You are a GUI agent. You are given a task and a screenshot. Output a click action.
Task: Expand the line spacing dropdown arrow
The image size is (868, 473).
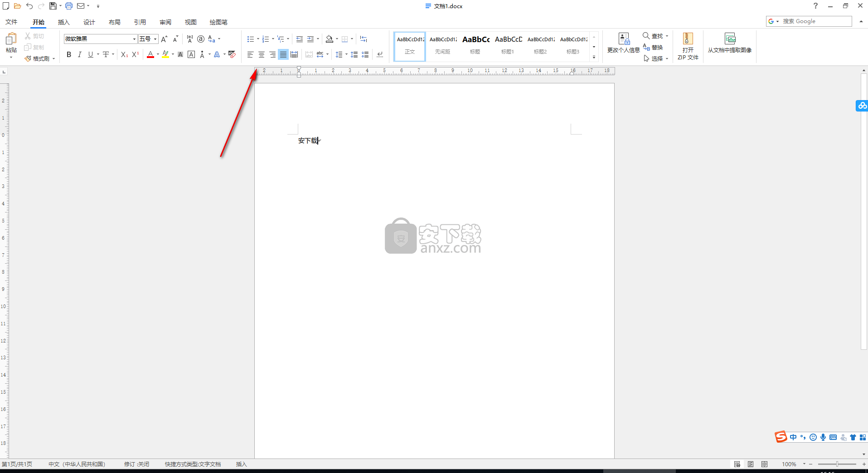pyautogui.click(x=346, y=54)
